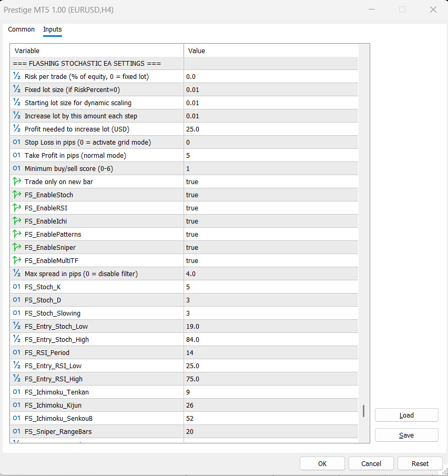Load a saved inputs preset file
Image resolution: width=448 pixels, height=476 pixels.
406,415
